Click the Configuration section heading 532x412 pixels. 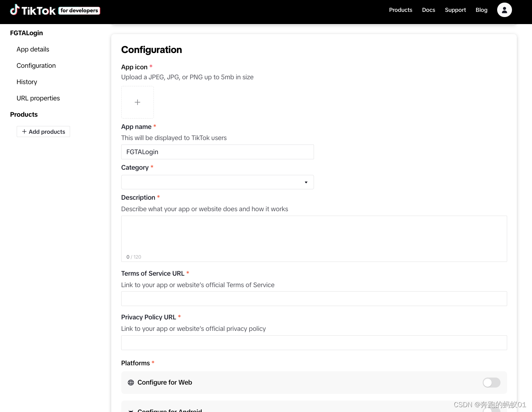point(152,50)
